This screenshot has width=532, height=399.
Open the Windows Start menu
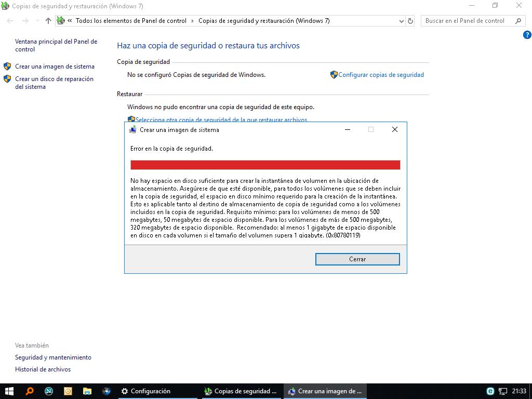tap(9, 391)
